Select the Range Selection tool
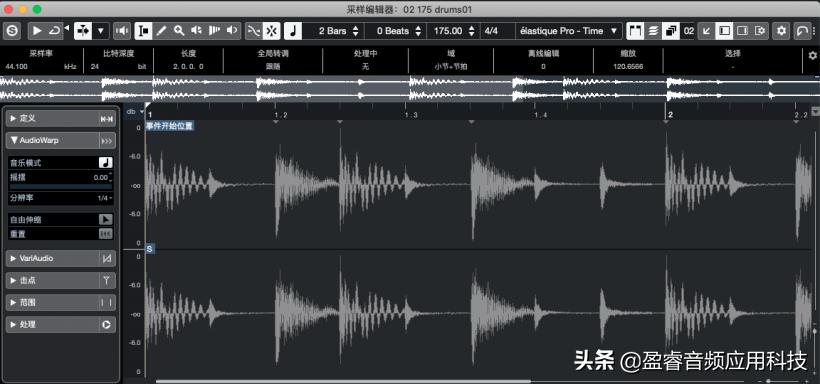The height and width of the screenshot is (384, 820). (143, 31)
